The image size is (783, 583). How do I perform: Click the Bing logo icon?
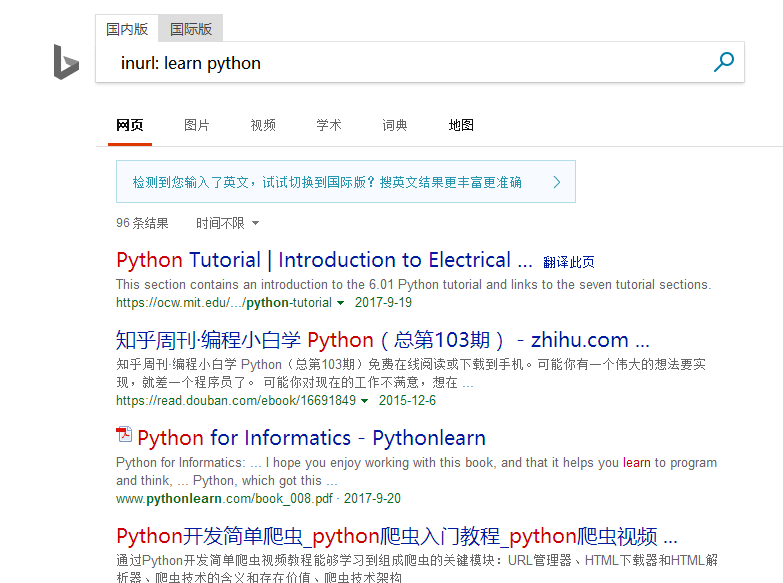pos(66,62)
